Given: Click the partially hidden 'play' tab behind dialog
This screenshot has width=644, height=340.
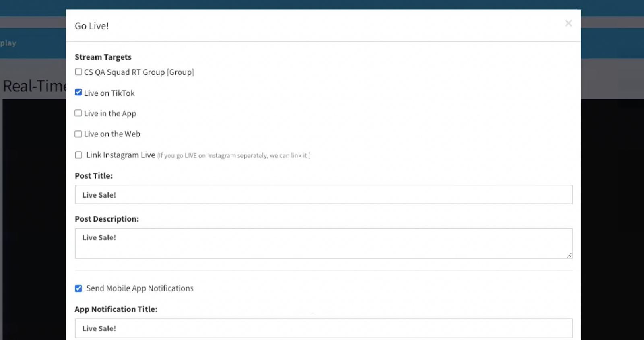Looking at the screenshot, I should (8, 43).
